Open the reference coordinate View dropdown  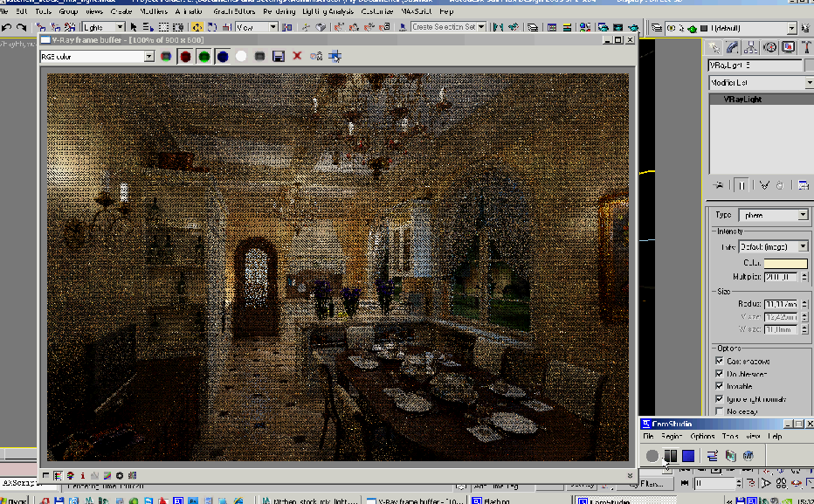coord(257,27)
